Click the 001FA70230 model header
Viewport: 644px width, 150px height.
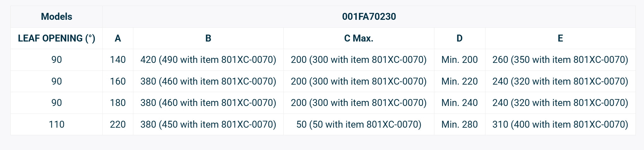coord(369,17)
